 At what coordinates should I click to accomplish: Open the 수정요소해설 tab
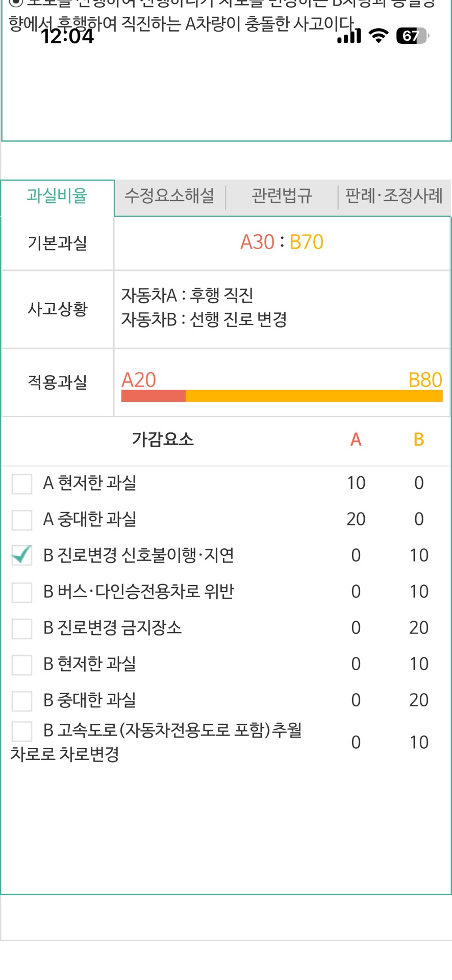169,196
